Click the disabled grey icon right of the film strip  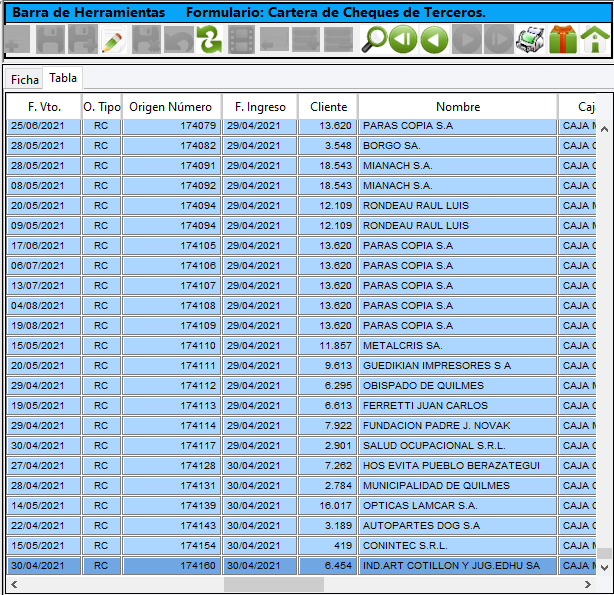click(274, 39)
